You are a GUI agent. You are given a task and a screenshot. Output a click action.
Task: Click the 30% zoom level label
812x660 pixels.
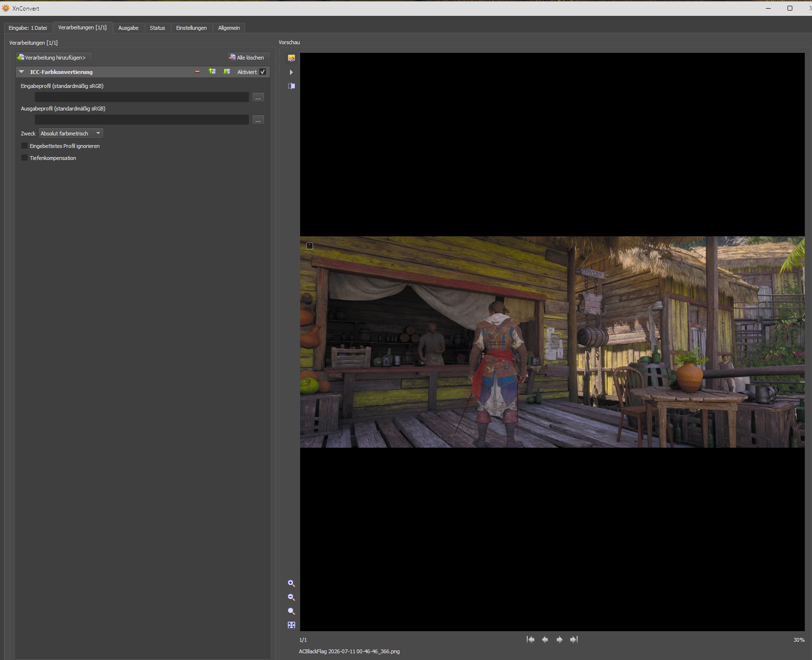[x=799, y=640]
